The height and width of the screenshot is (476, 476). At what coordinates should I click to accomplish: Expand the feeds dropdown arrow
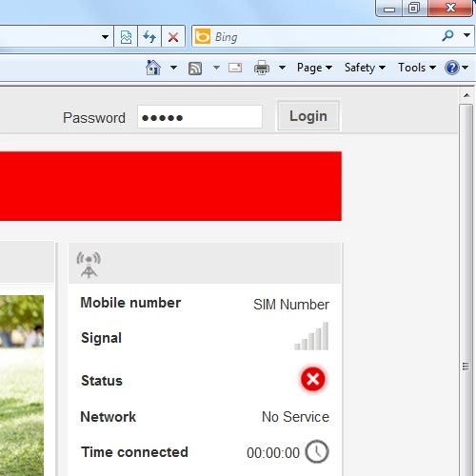coord(216,68)
